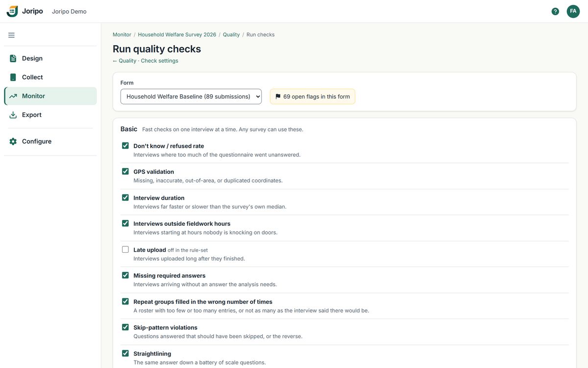The image size is (588, 368).
Task: Click 'Fast checks on one interview' description
Action: coord(223,130)
